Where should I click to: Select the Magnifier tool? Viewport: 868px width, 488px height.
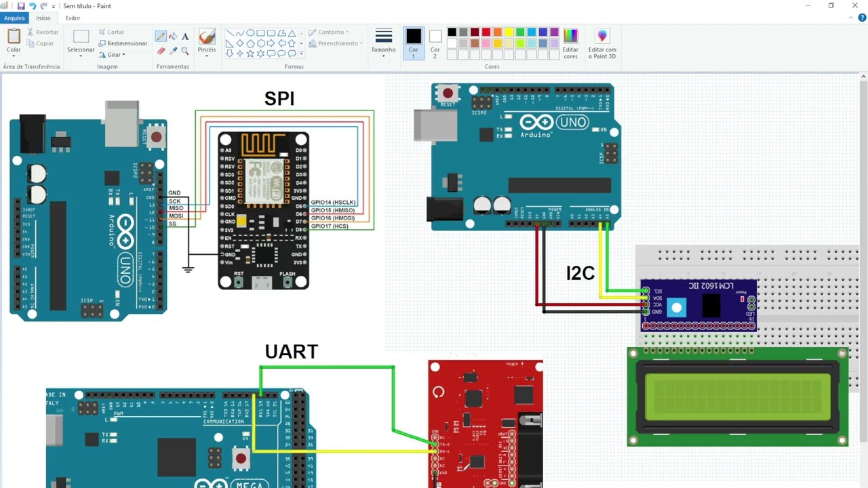pos(185,51)
